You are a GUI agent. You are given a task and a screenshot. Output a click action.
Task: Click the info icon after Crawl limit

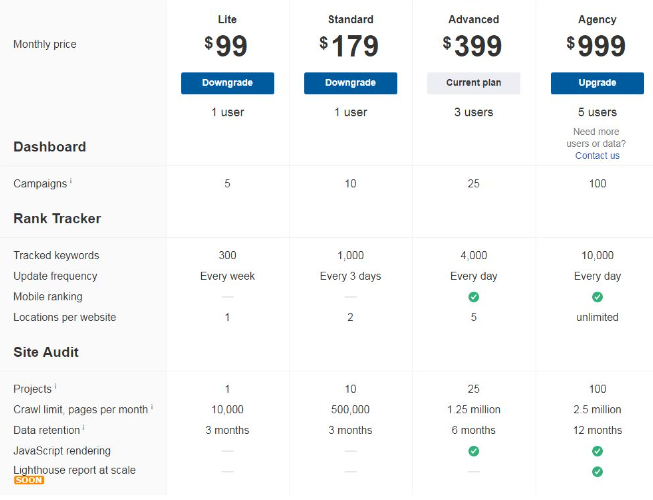point(152,408)
